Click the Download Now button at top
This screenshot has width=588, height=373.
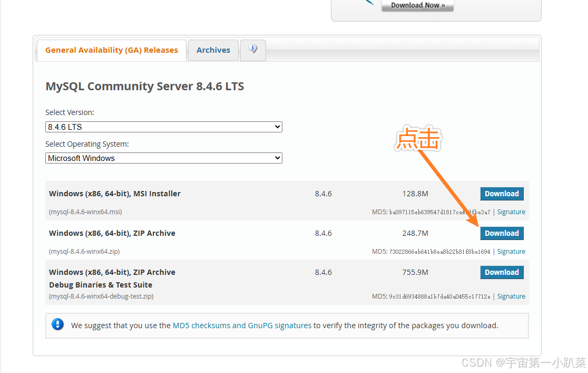point(417,5)
